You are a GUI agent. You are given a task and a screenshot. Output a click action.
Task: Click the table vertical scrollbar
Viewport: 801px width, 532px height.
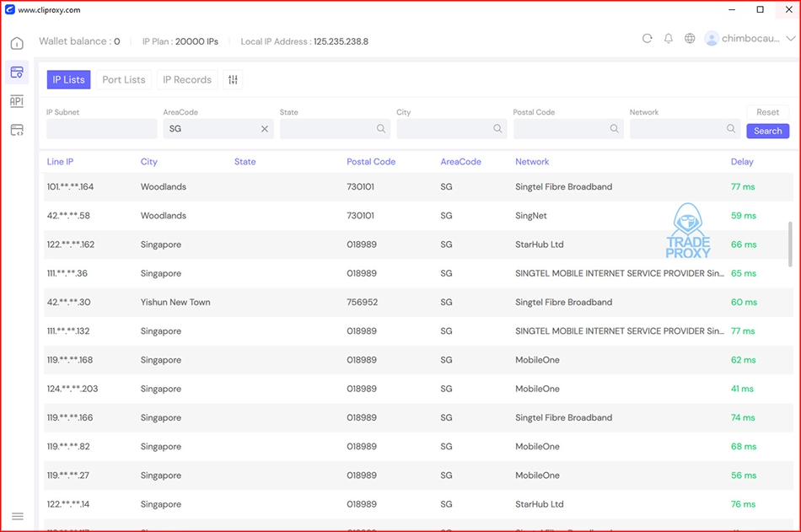(x=790, y=244)
